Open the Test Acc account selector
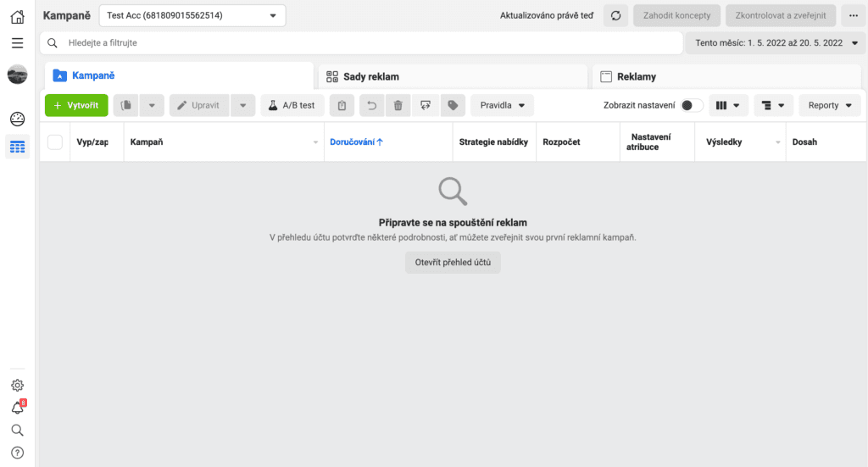This screenshot has height=467, width=868. (x=192, y=15)
